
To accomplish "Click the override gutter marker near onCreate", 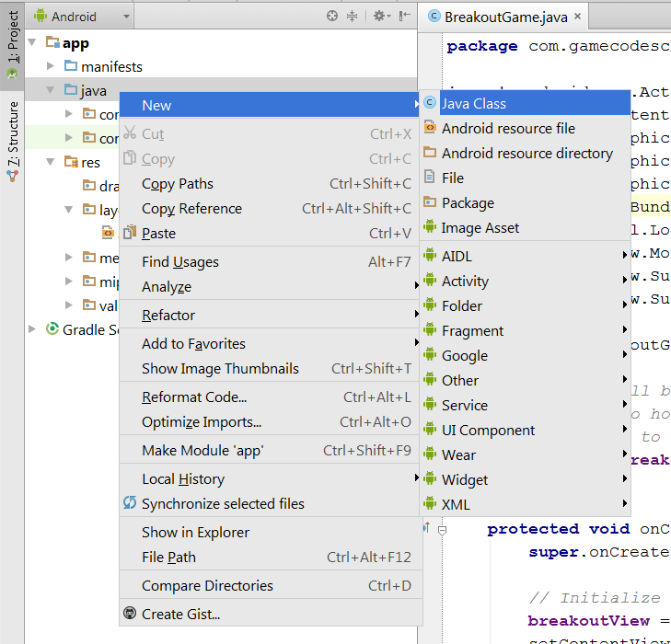I will tap(426, 528).
